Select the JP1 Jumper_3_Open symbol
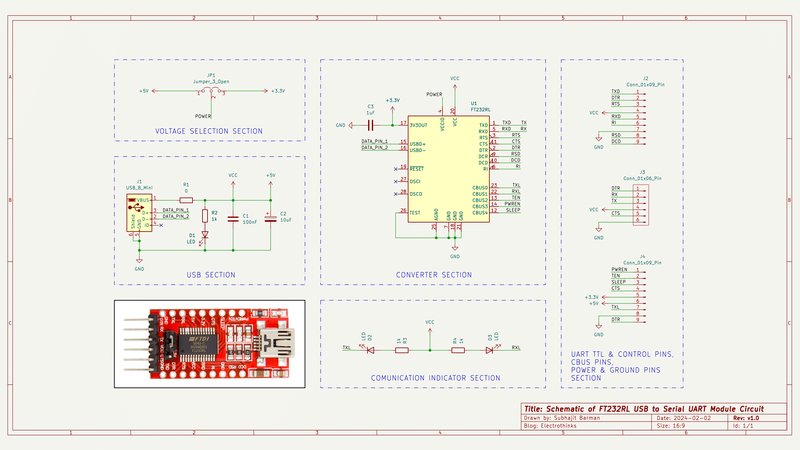 coord(211,93)
